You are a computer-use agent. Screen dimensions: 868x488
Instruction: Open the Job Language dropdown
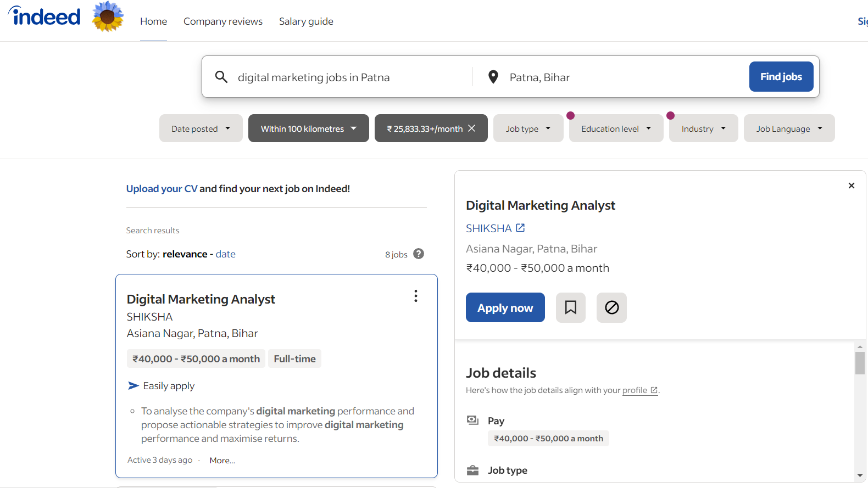(x=789, y=128)
